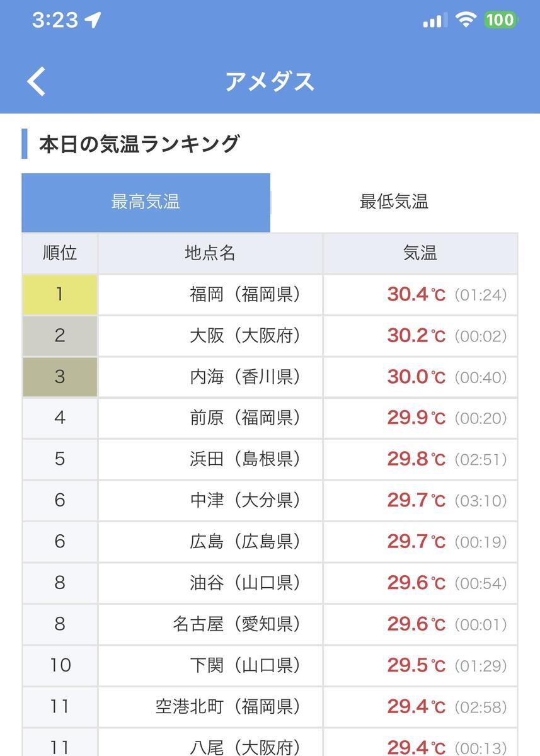
Task: Open 浜田（島根県） location entry
Action: [245, 459]
